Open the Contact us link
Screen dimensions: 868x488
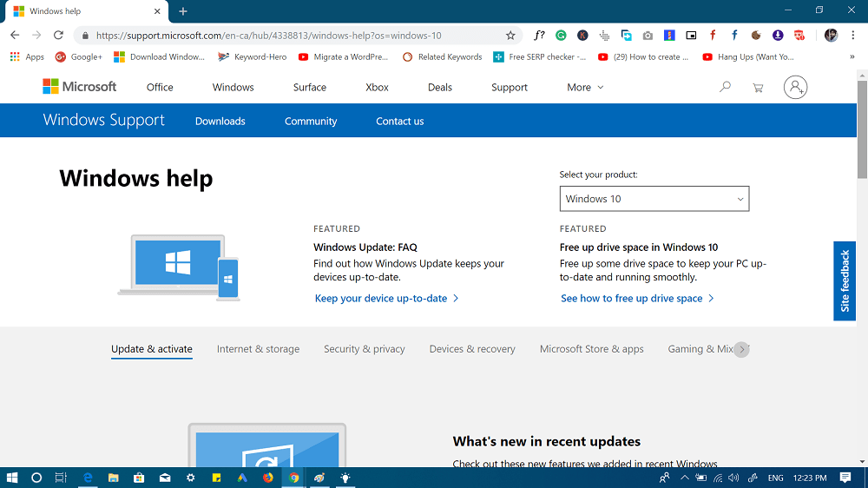(399, 121)
